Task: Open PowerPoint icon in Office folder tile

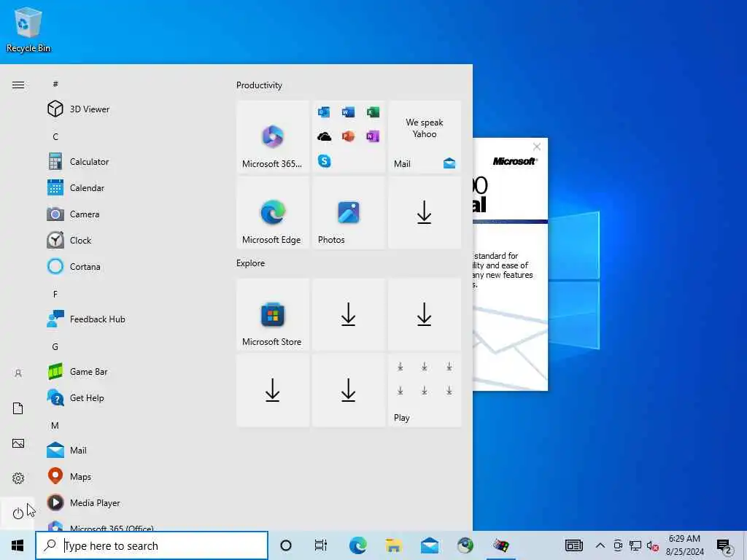Action: (348, 136)
